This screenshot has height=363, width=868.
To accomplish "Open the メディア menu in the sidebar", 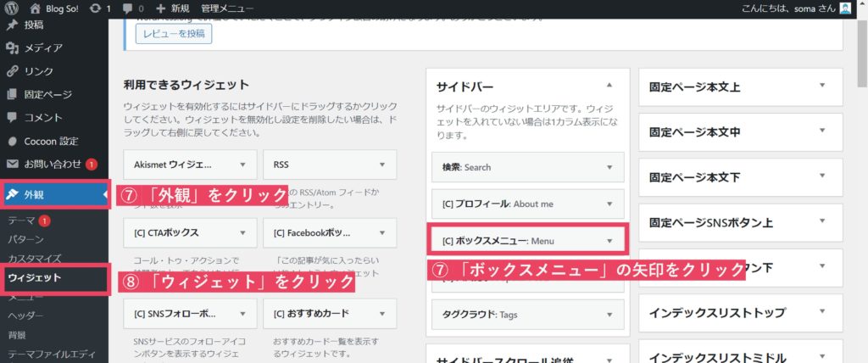I will [42, 48].
